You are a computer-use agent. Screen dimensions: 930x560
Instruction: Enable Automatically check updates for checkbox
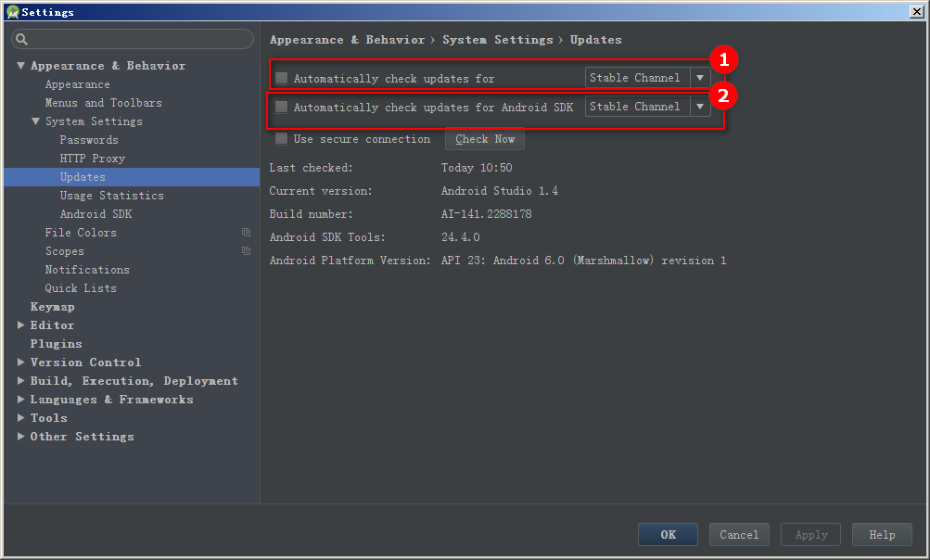click(282, 78)
